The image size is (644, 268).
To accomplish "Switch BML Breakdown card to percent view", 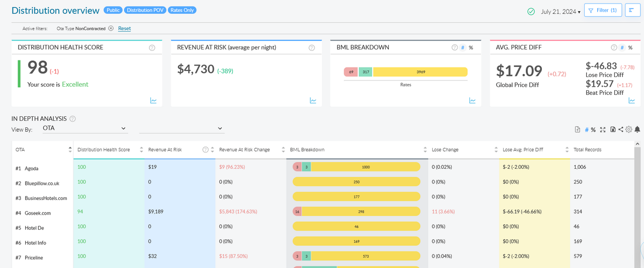I will tap(471, 48).
